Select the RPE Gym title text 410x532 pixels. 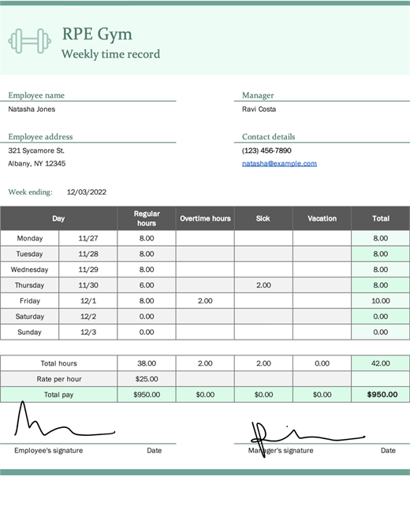[97, 34]
